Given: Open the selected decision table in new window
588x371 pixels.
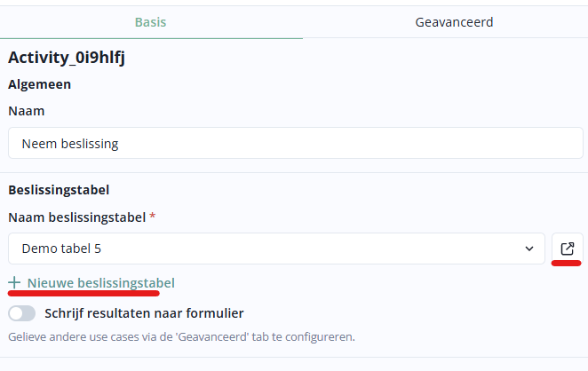Looking at the screenshot, I should click(x=568, y=249).
